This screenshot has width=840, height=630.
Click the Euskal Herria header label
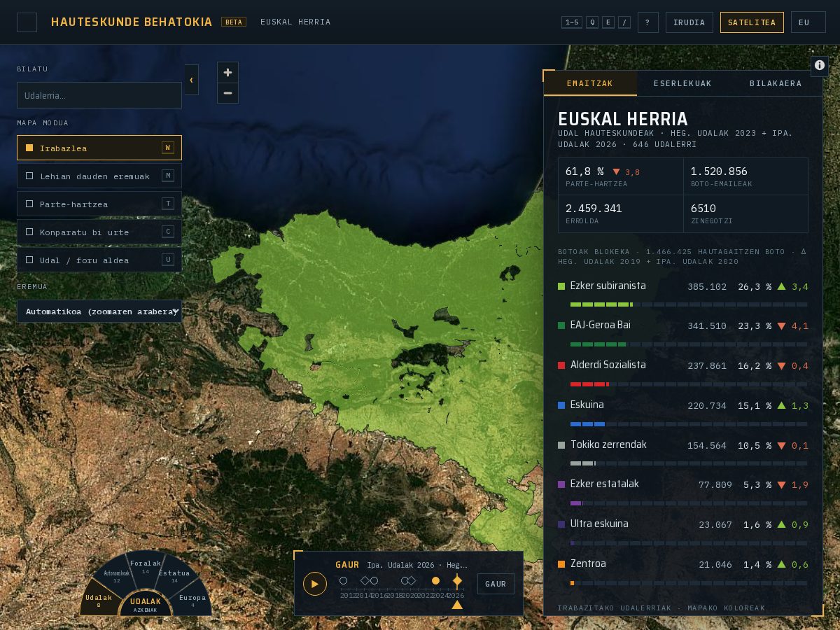click(295, 22)
